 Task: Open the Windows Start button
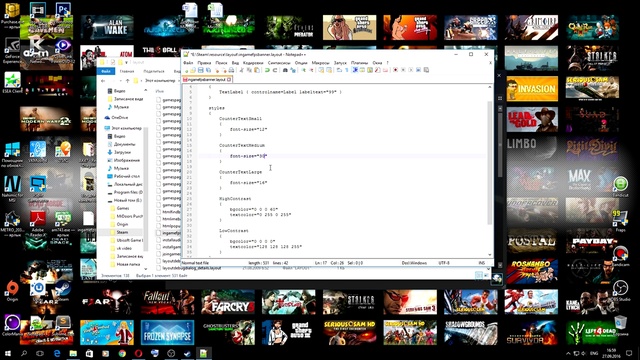[7, 353]
